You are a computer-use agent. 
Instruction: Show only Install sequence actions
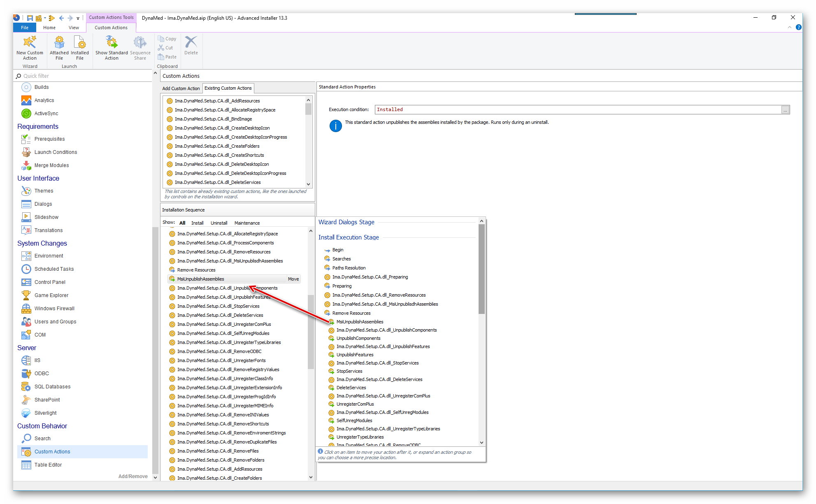[197, 223]
